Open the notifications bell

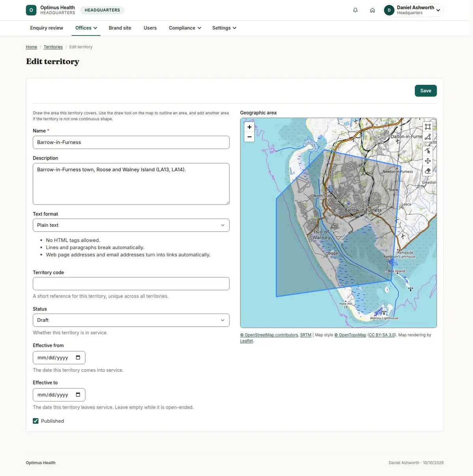pyautogui.click(x=356, y=10)
